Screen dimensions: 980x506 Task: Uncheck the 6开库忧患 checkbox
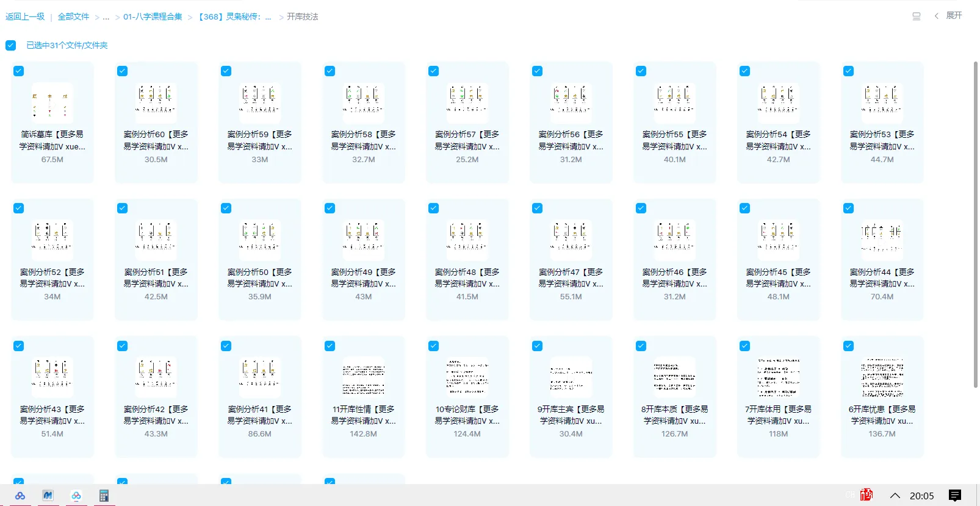(x=849, y=346)
